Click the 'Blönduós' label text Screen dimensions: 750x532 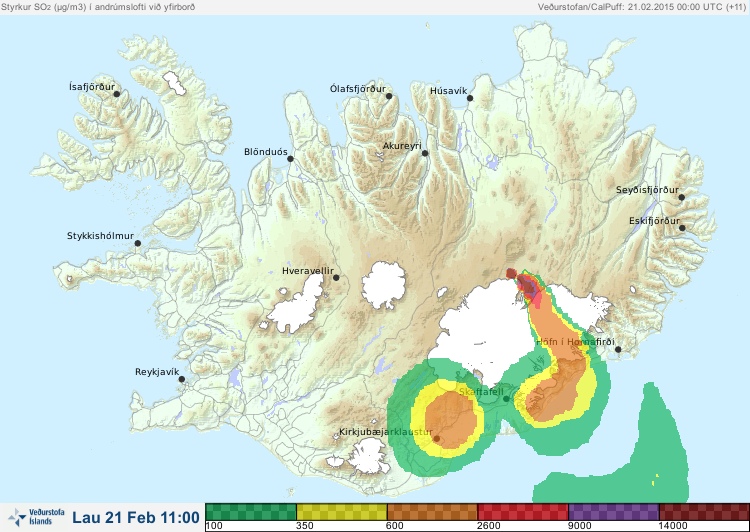click(x=266, y=152)
